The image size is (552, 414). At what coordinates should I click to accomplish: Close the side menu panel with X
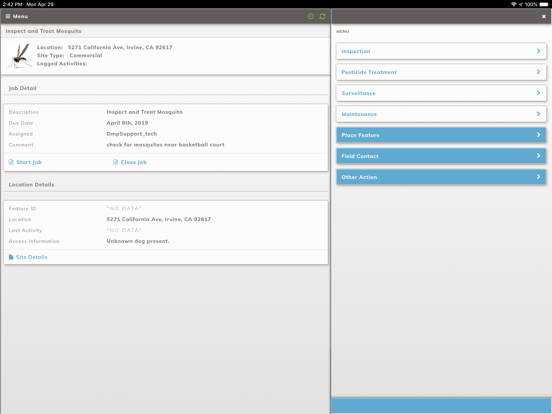tap(544, 16)
